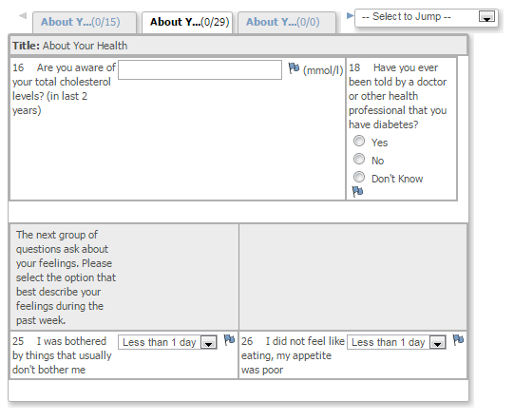Click question 25 'I was bothered' text
Screen dimensions: 514x420
(x=62, y=355)
